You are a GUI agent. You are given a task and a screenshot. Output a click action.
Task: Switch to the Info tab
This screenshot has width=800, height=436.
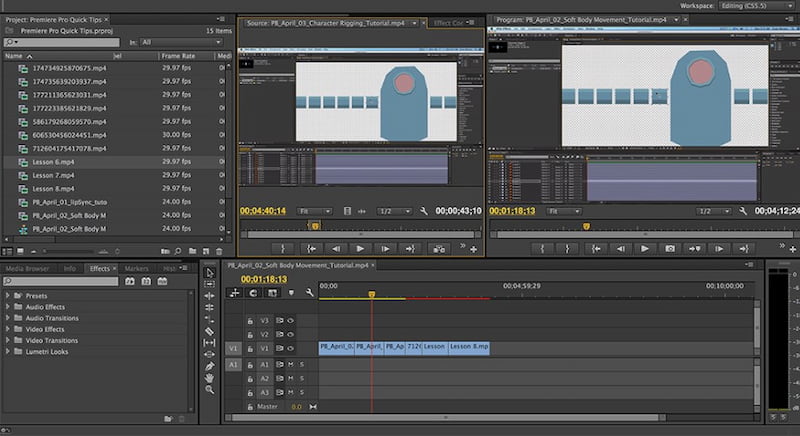point(70,268)
